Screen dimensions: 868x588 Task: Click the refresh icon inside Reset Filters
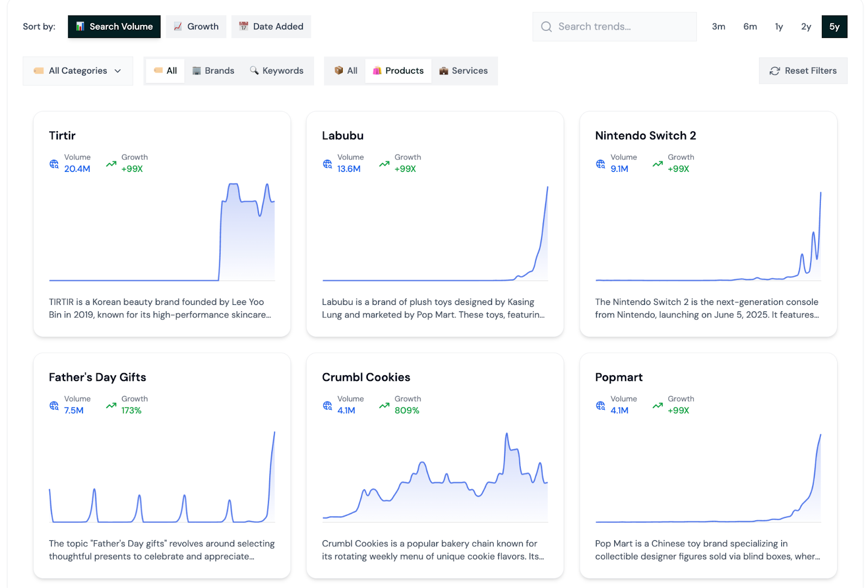point(774,71)
